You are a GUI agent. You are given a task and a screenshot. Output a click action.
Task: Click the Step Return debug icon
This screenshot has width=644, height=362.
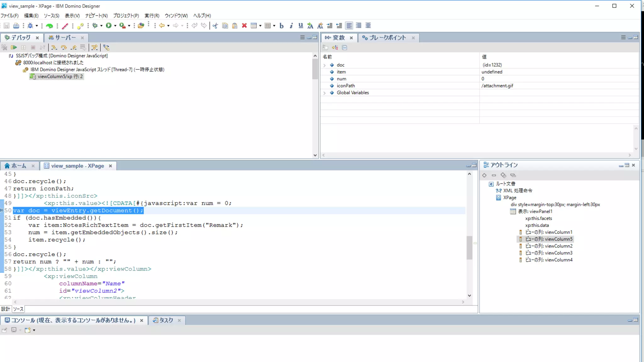tap(74, 47)
